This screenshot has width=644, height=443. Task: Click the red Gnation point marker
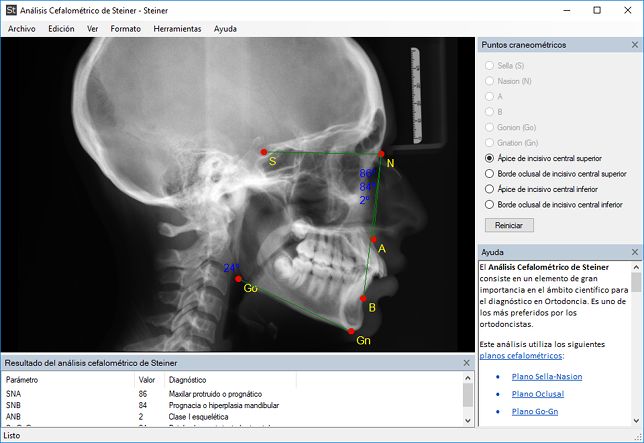click(x=351, y=331)
